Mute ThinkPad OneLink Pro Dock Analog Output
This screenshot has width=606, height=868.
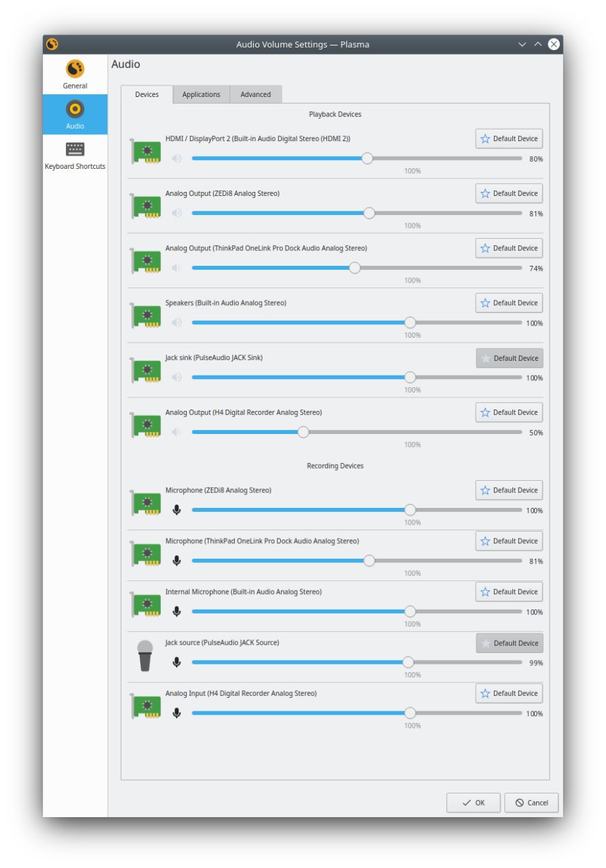177,269
